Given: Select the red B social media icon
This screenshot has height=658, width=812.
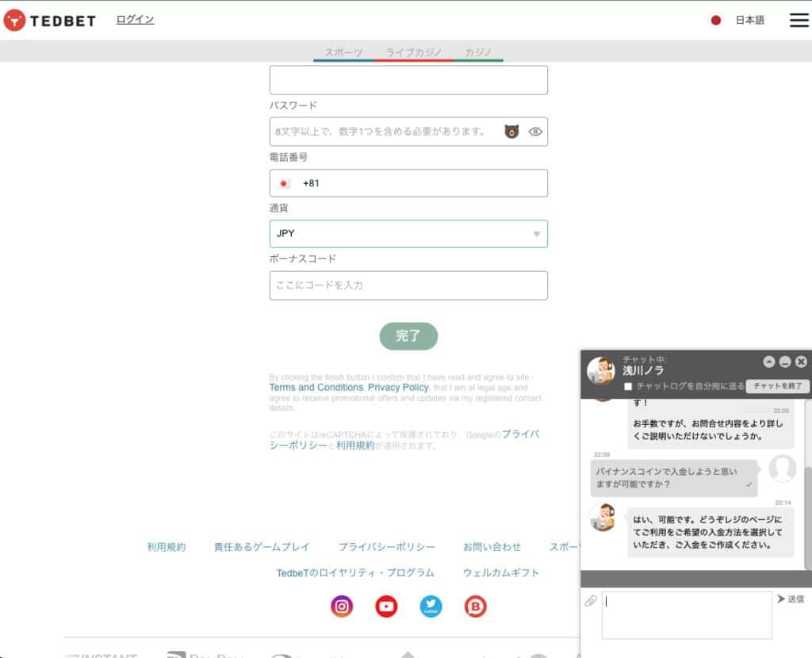Looking at the screenshot, I should pos(475,606).
